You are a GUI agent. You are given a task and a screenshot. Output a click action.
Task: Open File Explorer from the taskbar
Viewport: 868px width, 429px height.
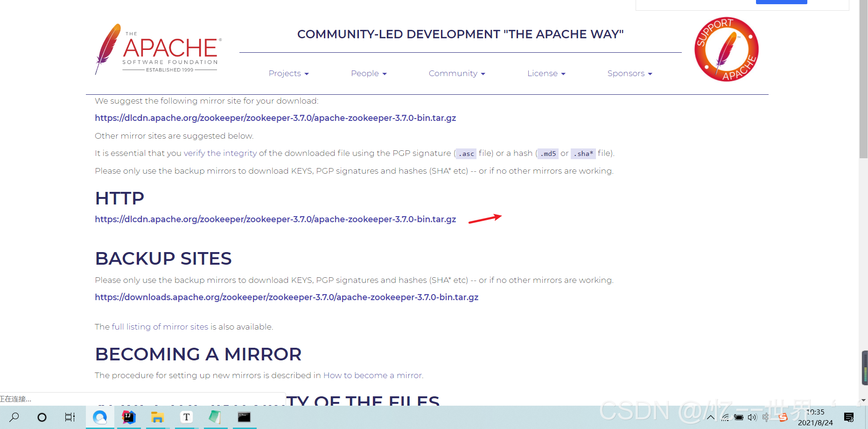point(157,417)
